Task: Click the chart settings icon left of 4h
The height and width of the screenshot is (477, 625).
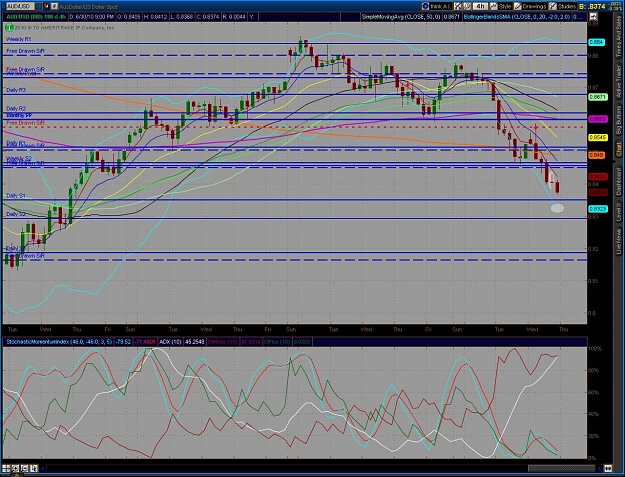Action: click(x=467, y=6)
